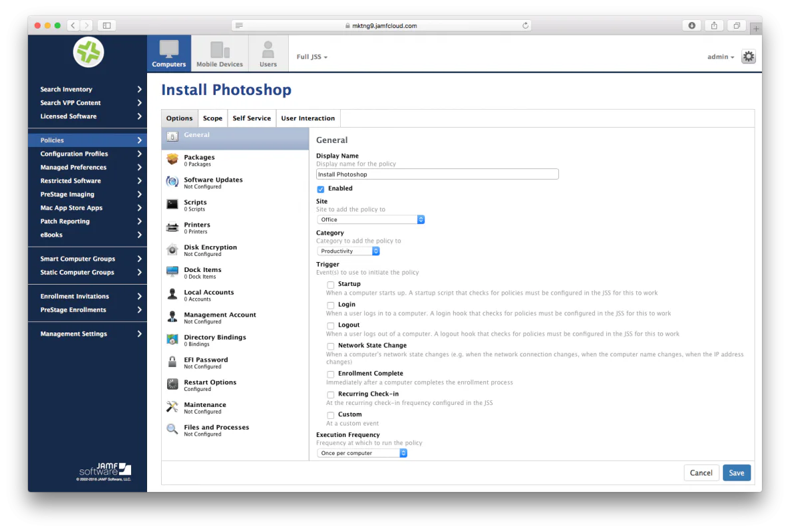
Task: Expand the Smart Computer Groups chevron
Action: click(x=139, y=259)
